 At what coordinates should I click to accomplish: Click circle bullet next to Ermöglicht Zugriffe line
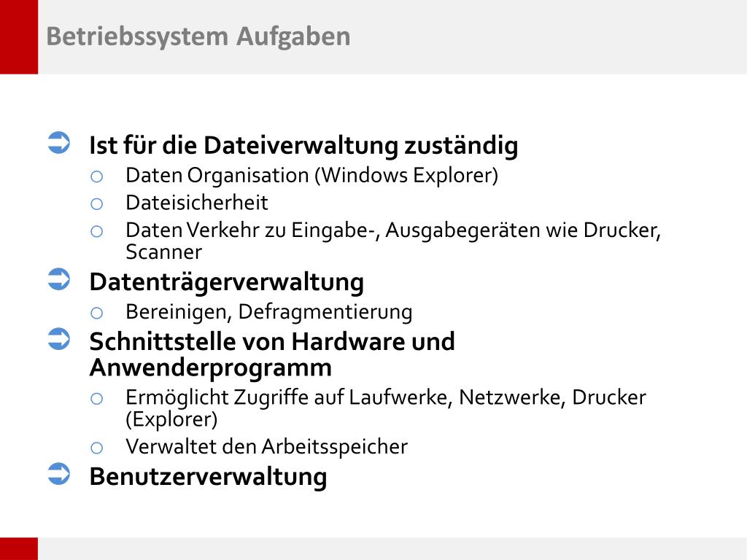[97, 399]
